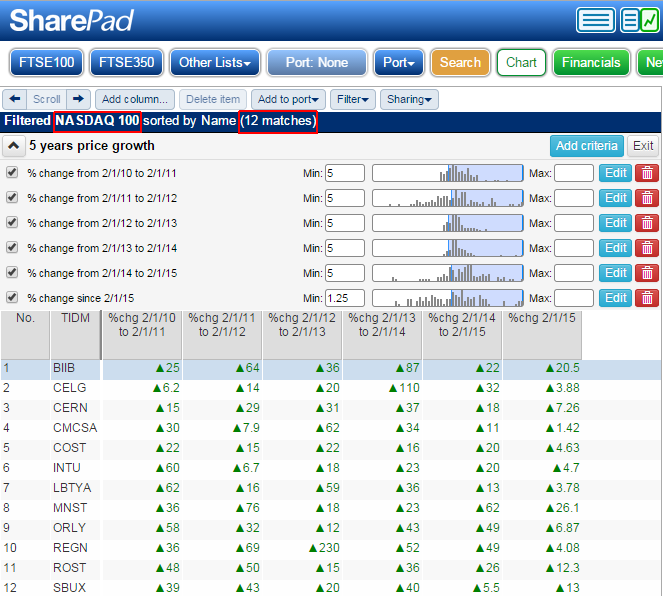Edit the 2/1/14 to 2/1/15 criterion
This screenshot has width=663, height=596.
(615, 273)
